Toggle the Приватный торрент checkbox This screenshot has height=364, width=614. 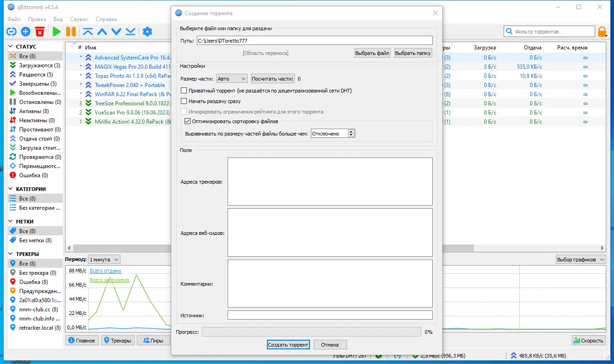tap(184, 91)
